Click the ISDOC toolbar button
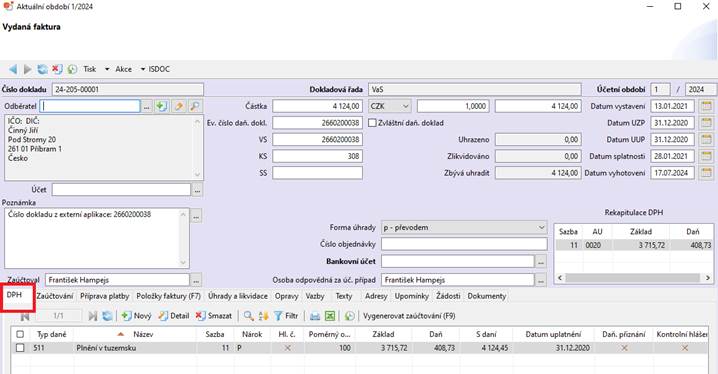Image resolution: width=718 pixels, height=374 pixels. 159,69
